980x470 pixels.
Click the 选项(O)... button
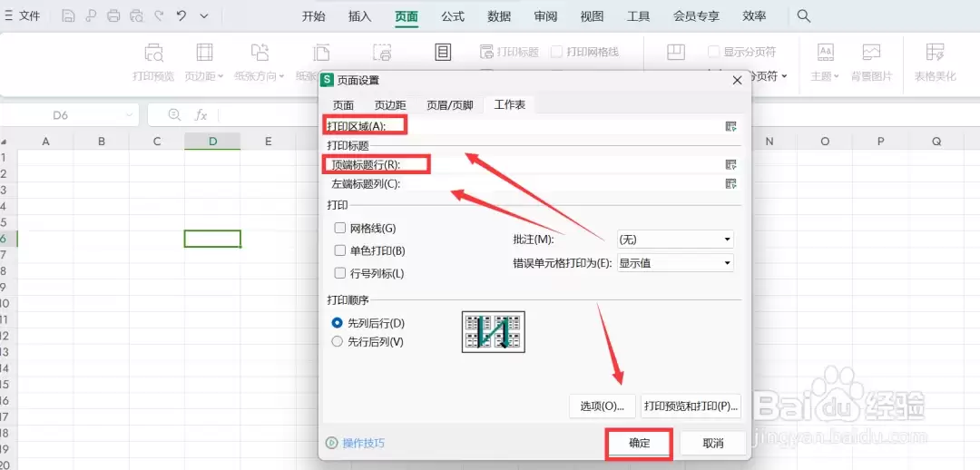[603, 406]
